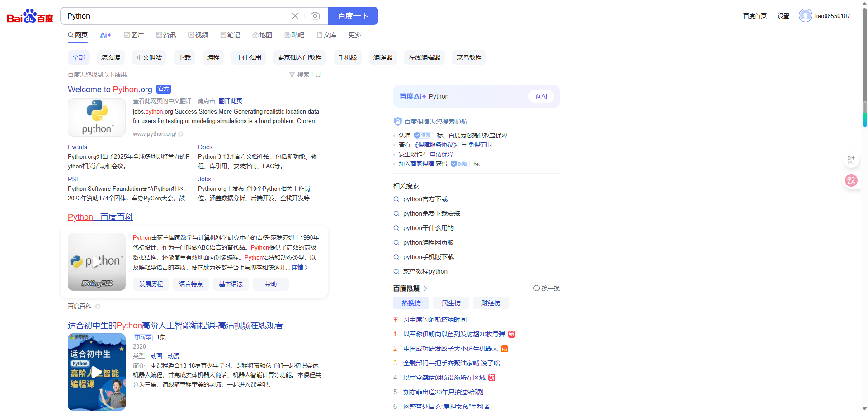Click the 基本语法 button
Image resolution: width=868 pixels, height=412 pixels.
pos(231,284)
